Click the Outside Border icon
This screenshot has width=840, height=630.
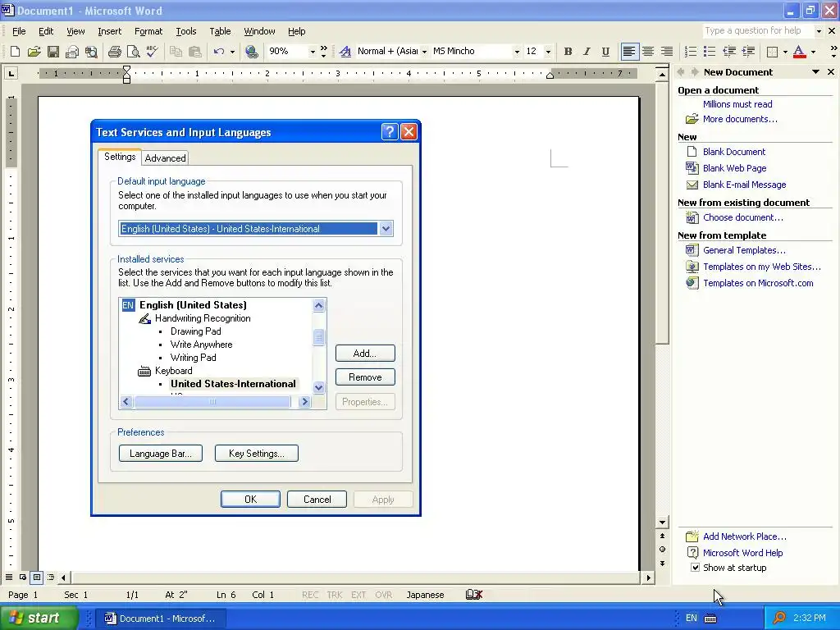[x=772, y=52]
